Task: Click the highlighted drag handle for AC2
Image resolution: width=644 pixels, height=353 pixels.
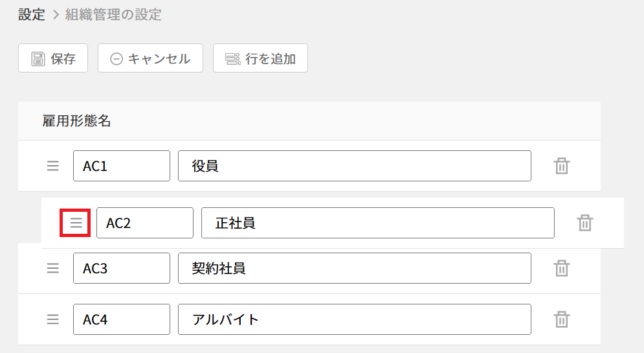Action: coord(76,223)
